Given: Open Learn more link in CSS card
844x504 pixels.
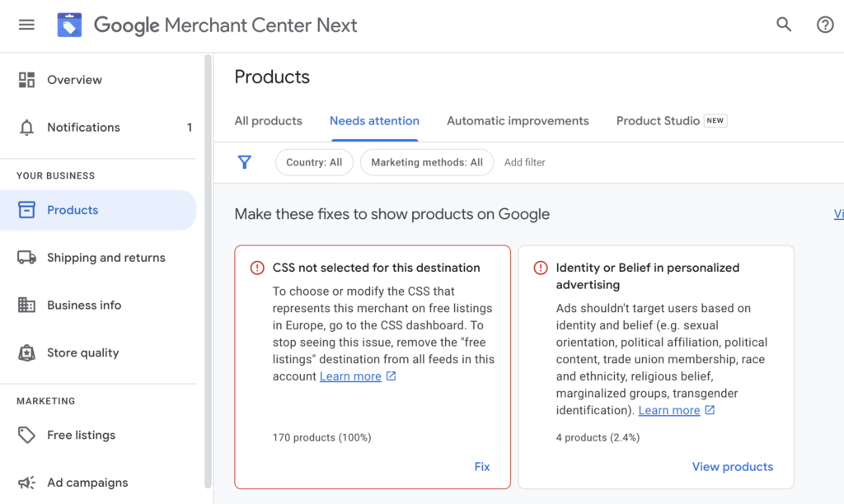Looking at the screenshot, I should coord(350,376).
